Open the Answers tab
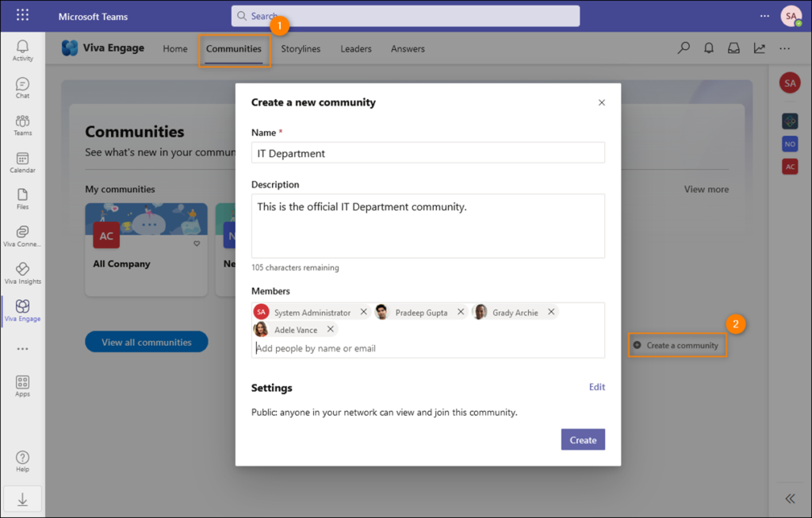This screenshot has width=812, height=518. tap(408, 48)
